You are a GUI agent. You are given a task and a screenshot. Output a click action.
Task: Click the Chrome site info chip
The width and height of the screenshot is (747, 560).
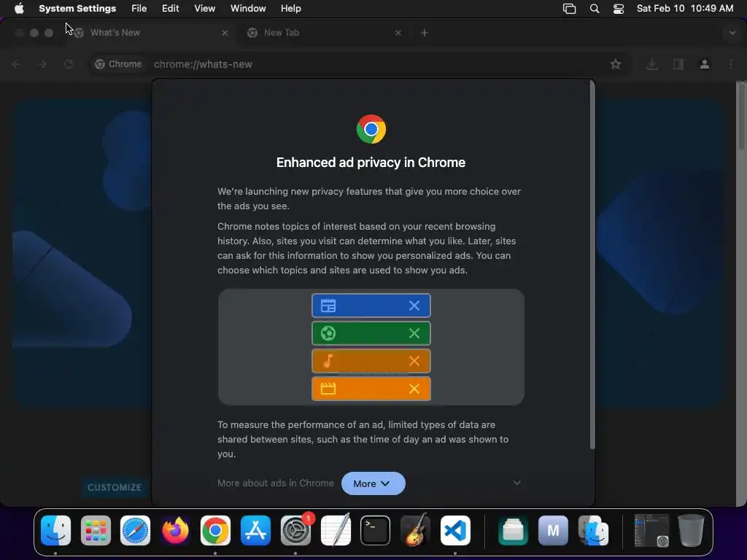click(x=119, y=64)
